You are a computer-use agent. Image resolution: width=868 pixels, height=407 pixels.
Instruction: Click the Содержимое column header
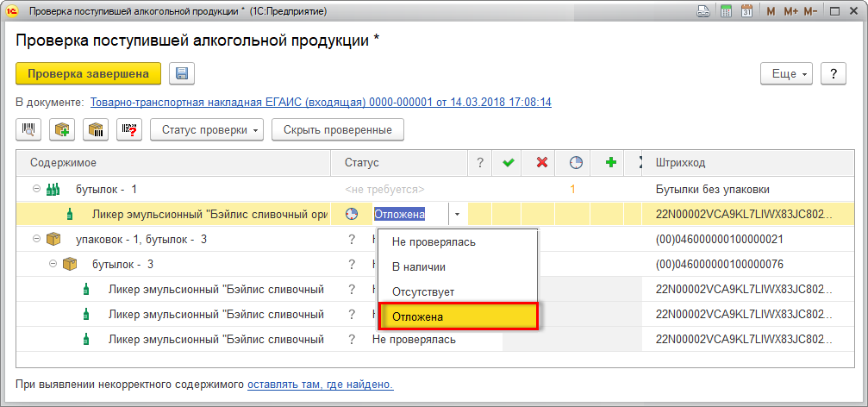(x=173, y=163)
